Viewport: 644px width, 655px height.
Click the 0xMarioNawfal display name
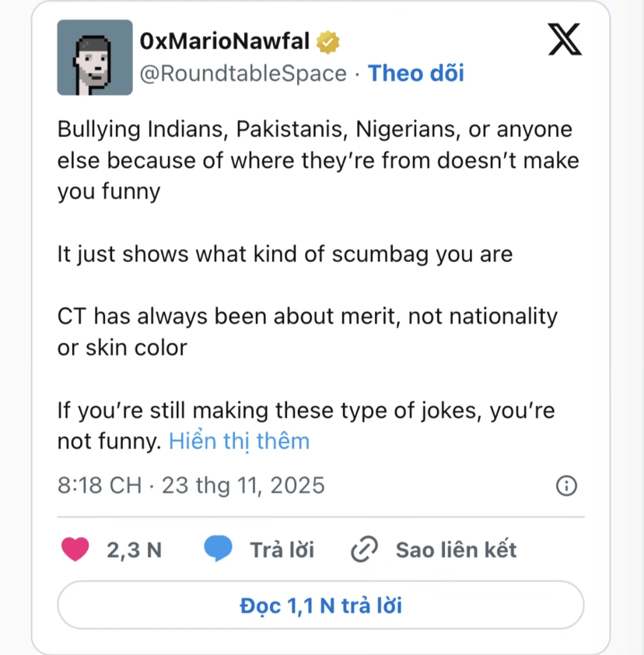[x=225, y=41]
